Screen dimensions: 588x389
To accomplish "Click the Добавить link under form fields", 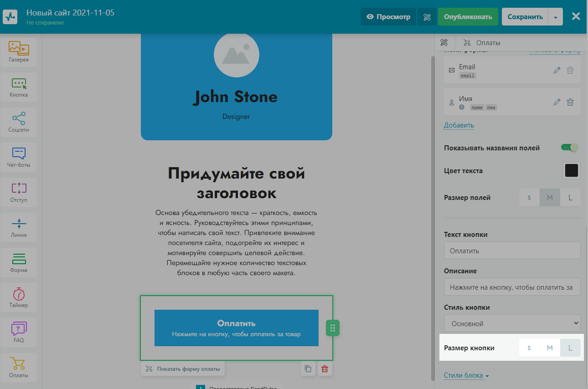I will tap(459, 125).
